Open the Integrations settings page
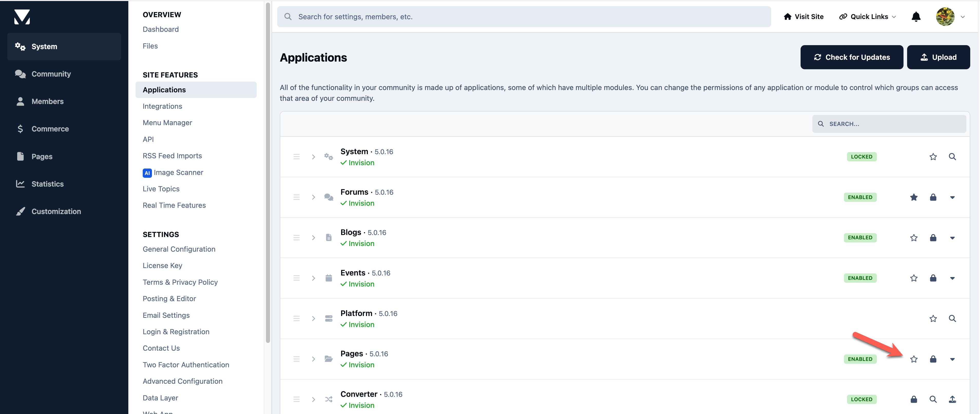 (162, 106)
